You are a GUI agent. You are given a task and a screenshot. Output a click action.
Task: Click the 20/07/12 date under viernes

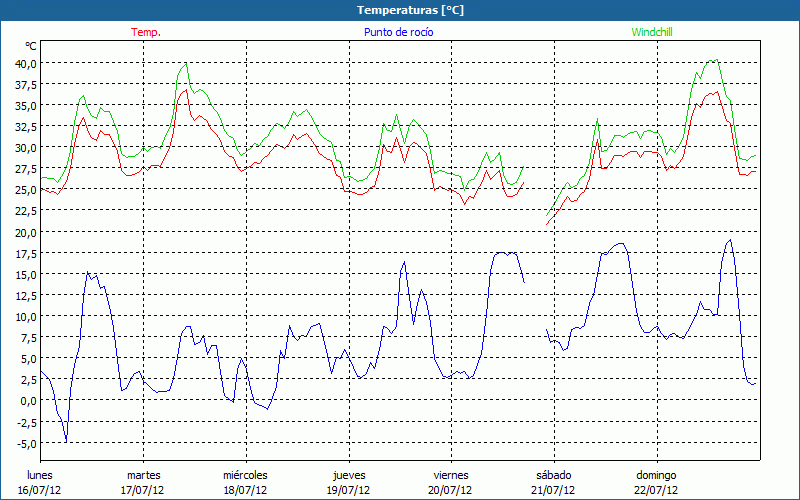pyautogui.click(x=451, y=490)
